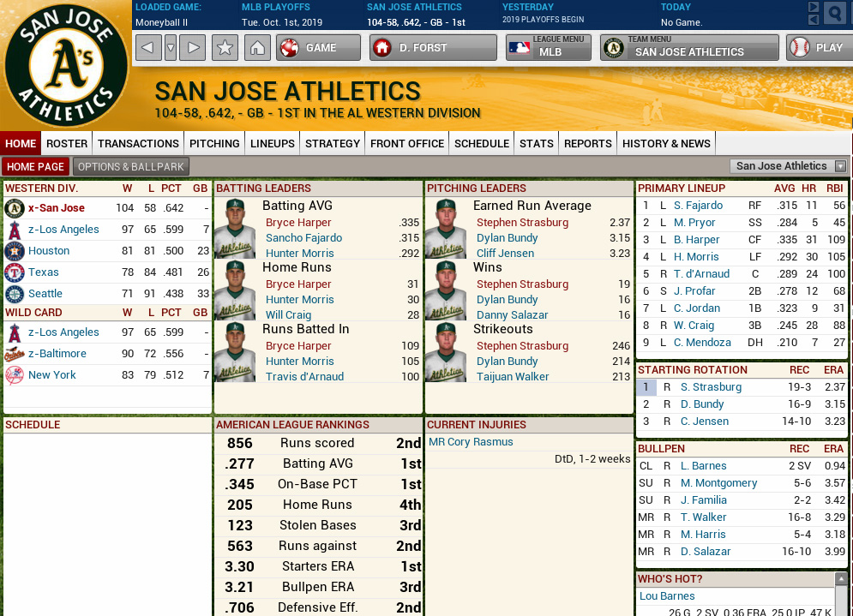
Task: Open the D. Forst manager menu
Action: [433, 48]
